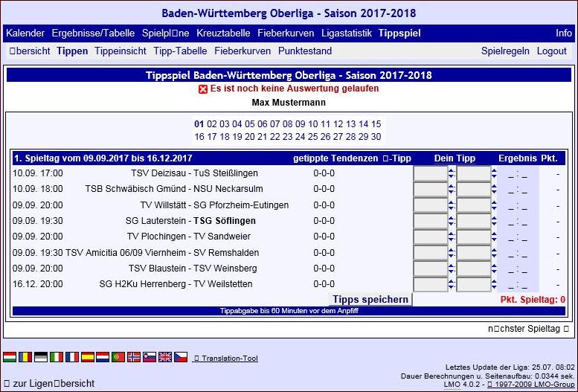
Task: Choose the Italian flag icon
Action: click(x=57, y=357)
